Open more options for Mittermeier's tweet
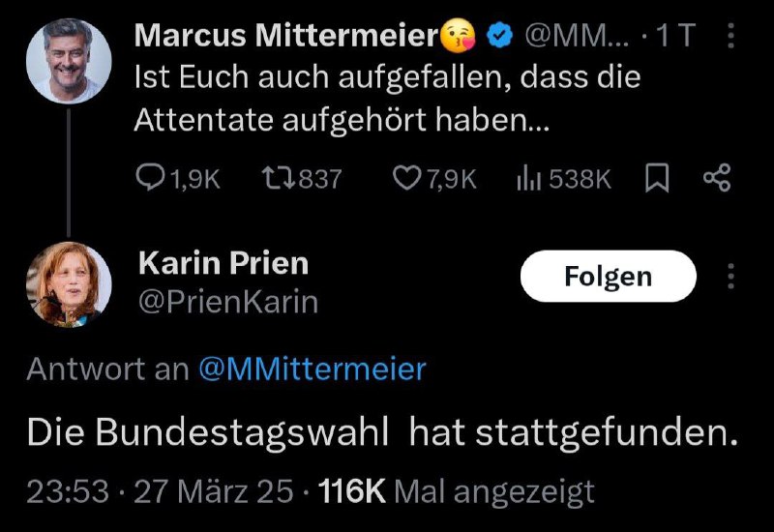The width and height of the screenshot is (774, 532). pyautogui.click(x=730, y=38)
